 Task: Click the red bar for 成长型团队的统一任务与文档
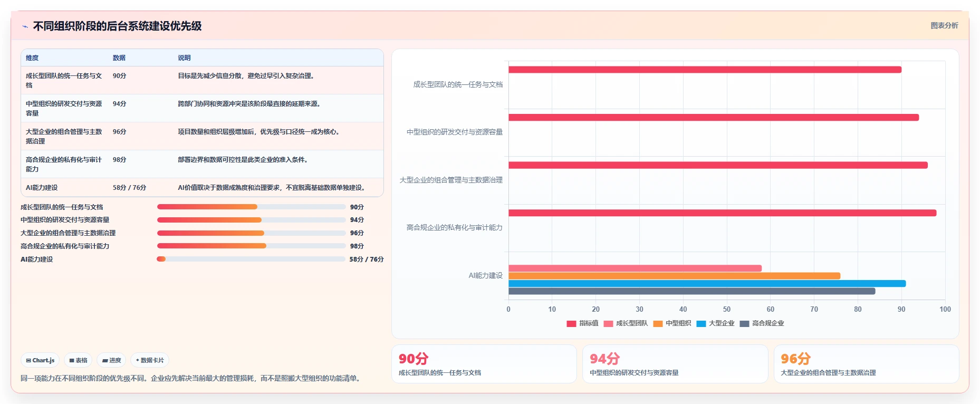[x=705, y=70]
